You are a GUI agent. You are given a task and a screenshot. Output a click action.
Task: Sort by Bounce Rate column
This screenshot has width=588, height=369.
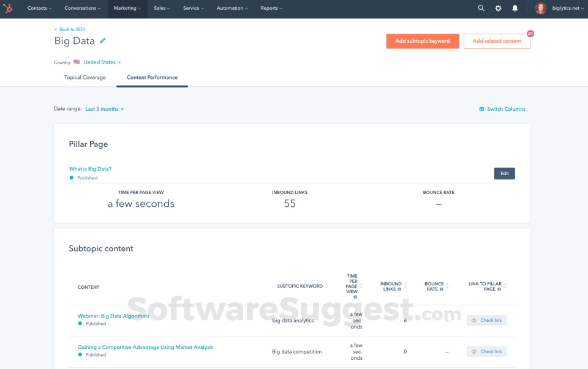pos(448,286)
